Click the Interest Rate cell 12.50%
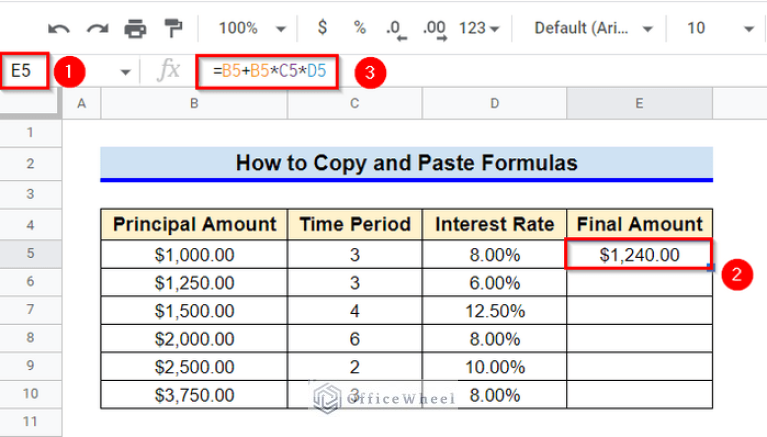 click(x=495, y=310)
